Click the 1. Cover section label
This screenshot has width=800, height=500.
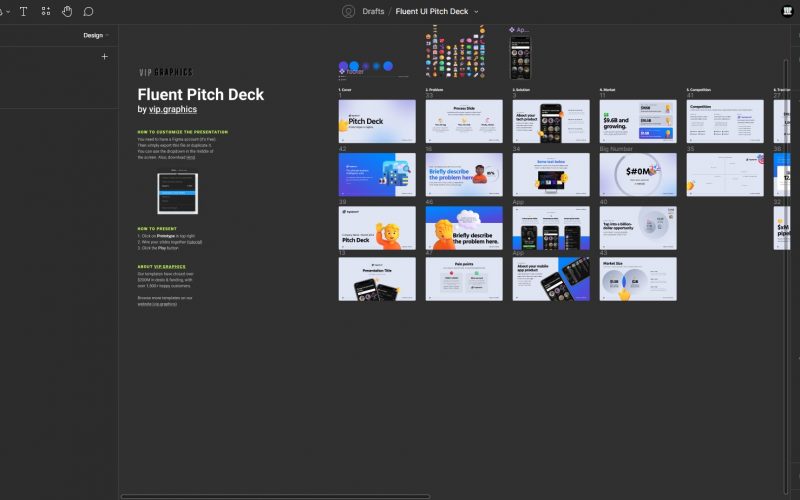[x=345, y=90]
